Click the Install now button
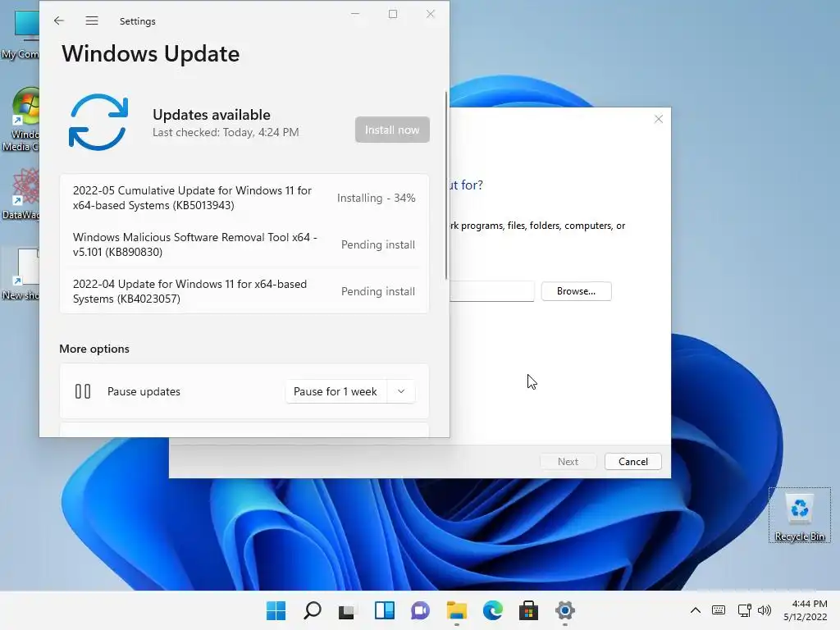840x630 pixels. [x=392, y=130]
